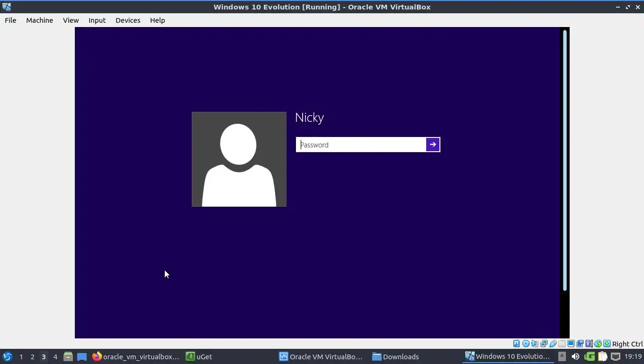Click the Nicky user name label
The width and height of the screenshot is (644, 364).
click(309, 118)
